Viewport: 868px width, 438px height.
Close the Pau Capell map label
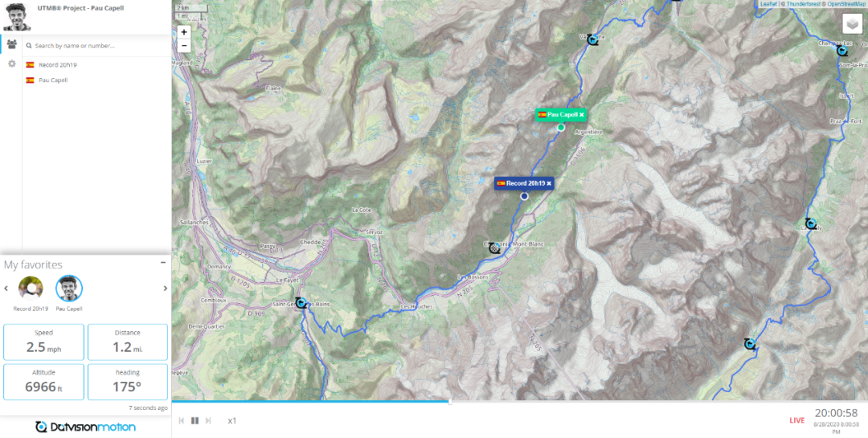click(x=581, y=115)
